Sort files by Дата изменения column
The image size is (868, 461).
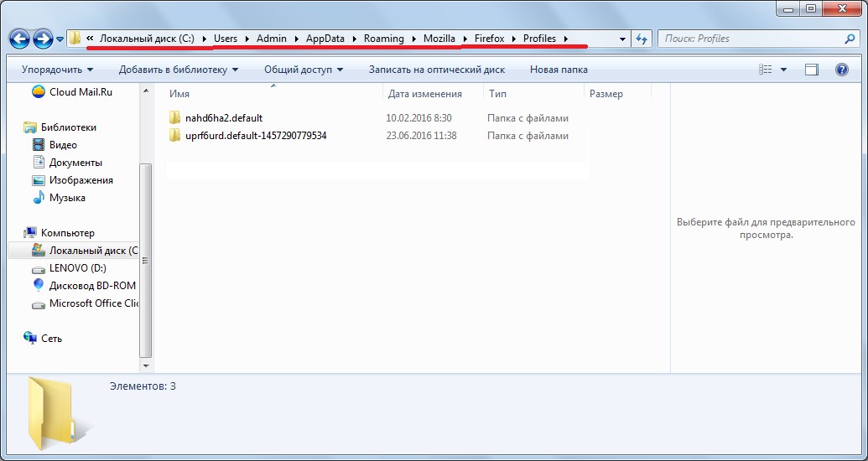point(425,94)
